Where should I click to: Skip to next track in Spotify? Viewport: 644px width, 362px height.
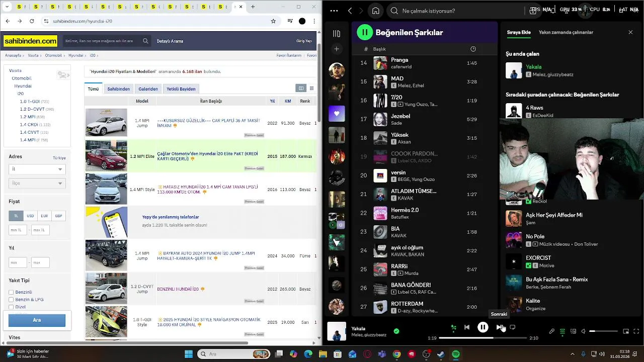(499, 327)
